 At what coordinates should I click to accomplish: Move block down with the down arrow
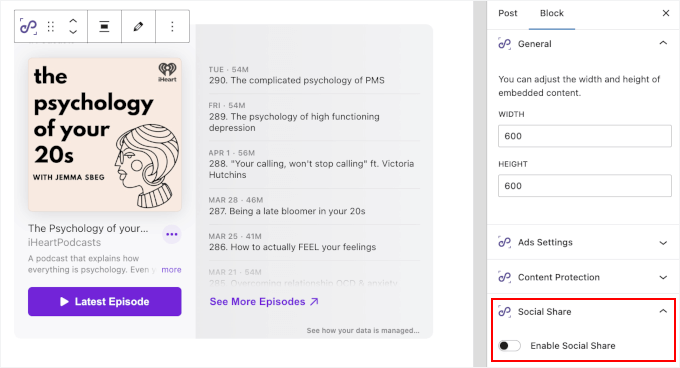(73, 32)
